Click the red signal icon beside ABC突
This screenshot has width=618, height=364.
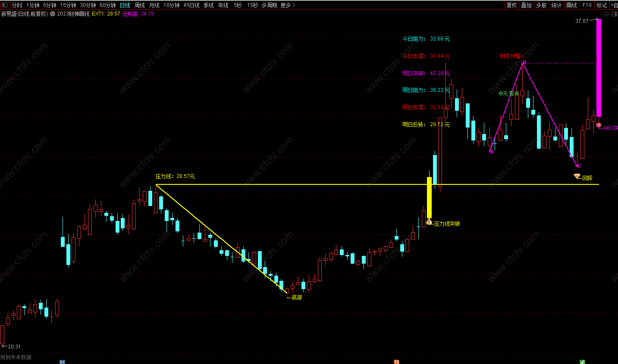click(599, 125)
